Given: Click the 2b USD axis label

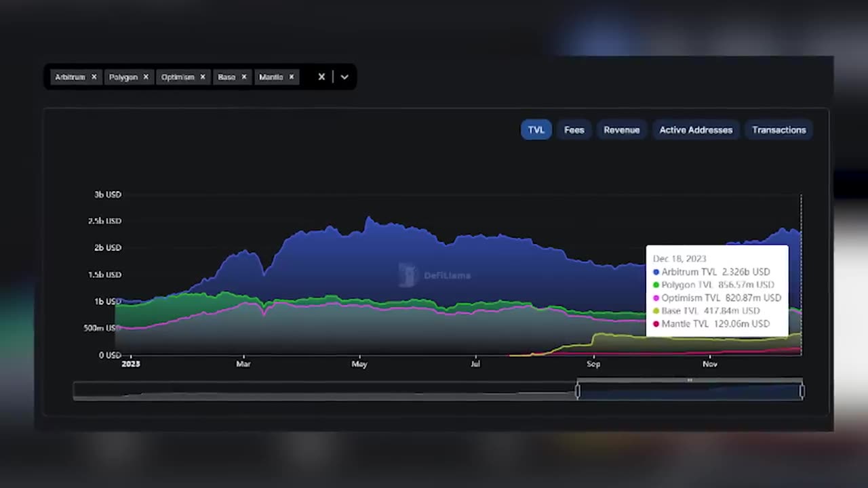Looking at the screenshot, I should pyautogui.click(x=108, y=248).
